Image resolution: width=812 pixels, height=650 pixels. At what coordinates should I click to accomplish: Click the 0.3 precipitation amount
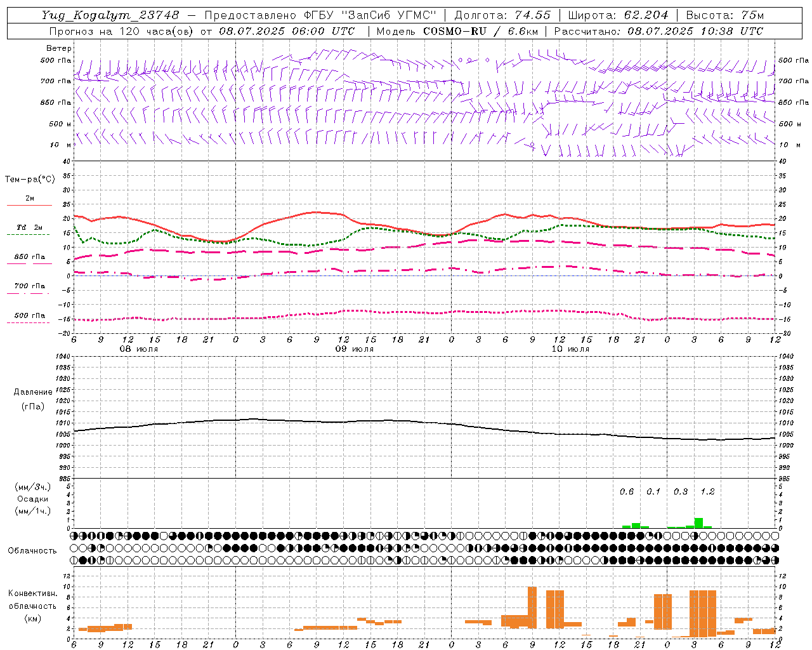[x=681, y=492]
